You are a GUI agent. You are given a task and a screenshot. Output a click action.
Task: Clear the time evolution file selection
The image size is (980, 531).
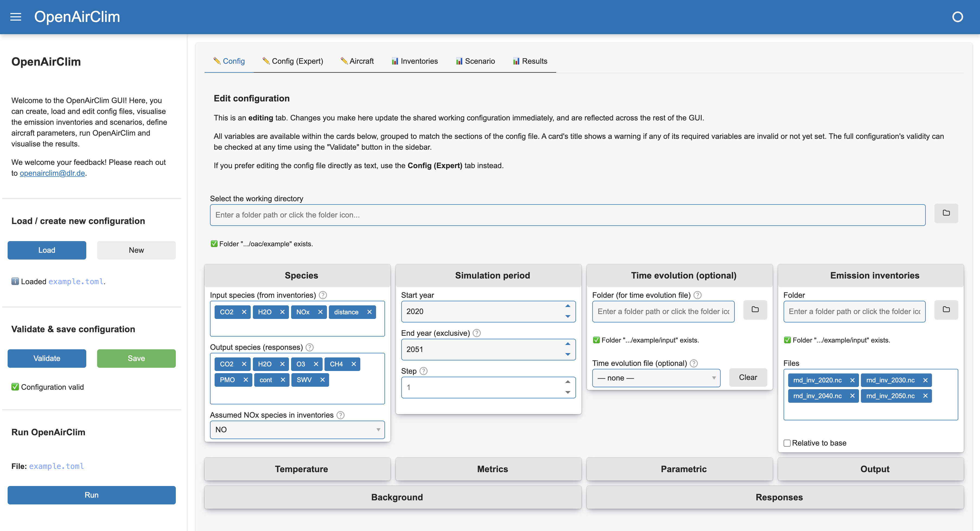pyautogui.click(x=748, y=378)
